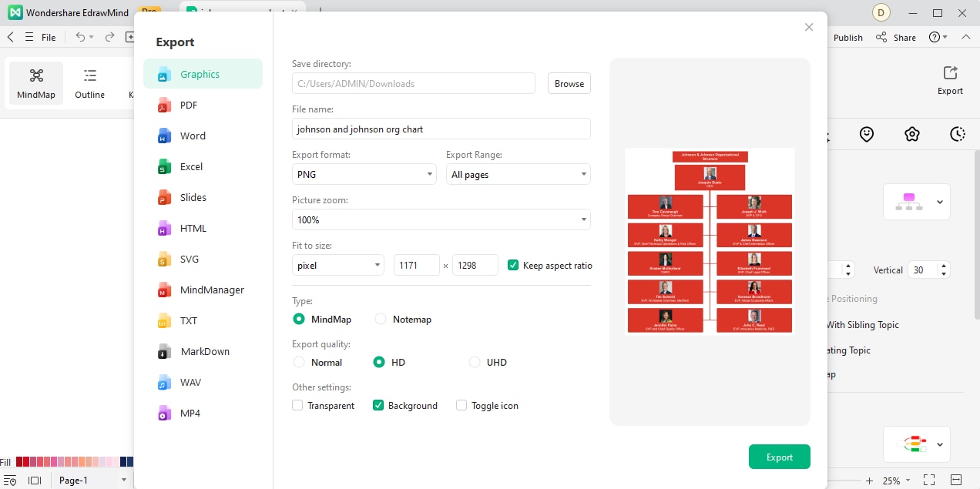The image size is (980, 489).
Task: Click Publish in top bar
Action: click(848, 37)
